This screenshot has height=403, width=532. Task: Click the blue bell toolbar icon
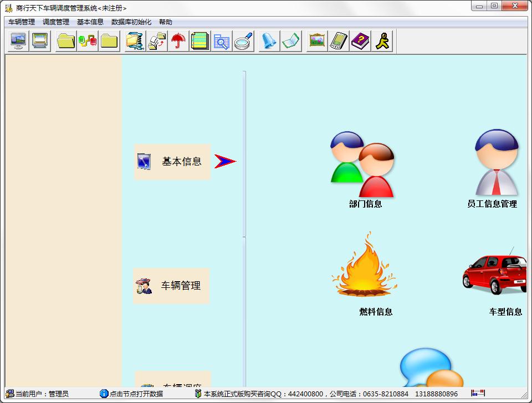269,41
